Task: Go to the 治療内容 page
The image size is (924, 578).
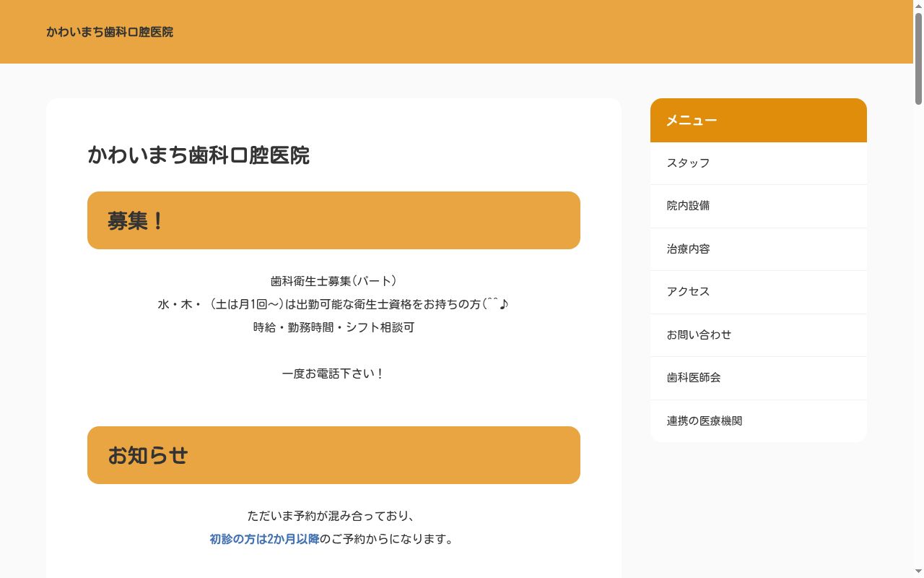Action: [758, 249]
